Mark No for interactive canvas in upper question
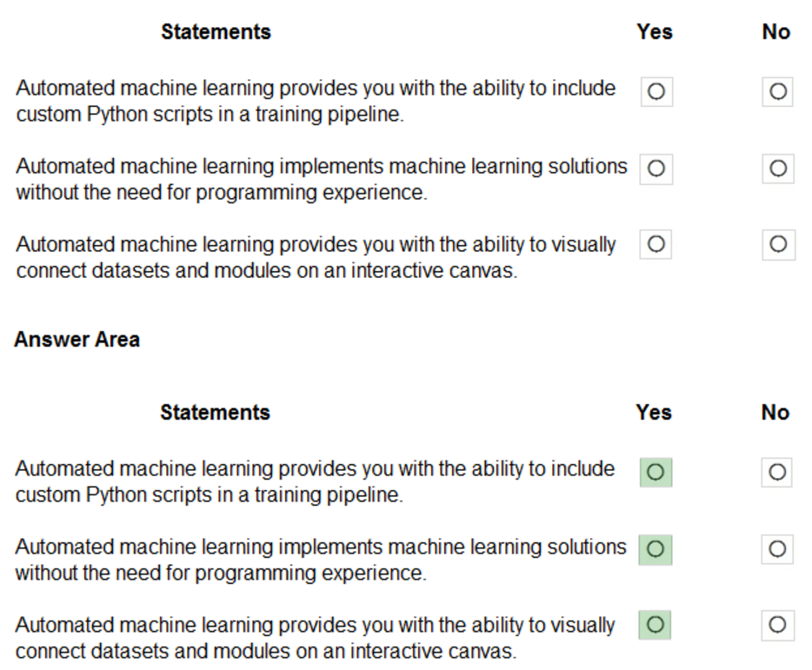 (777, 245)
